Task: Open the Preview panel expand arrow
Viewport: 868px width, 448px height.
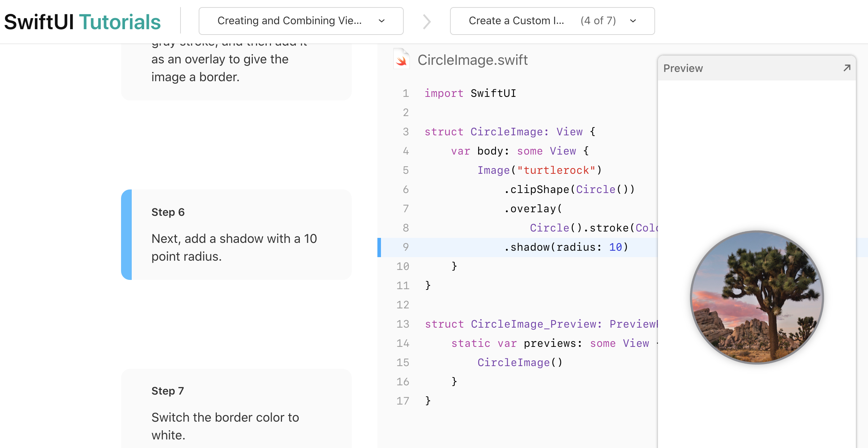Action: pos(847,68)
